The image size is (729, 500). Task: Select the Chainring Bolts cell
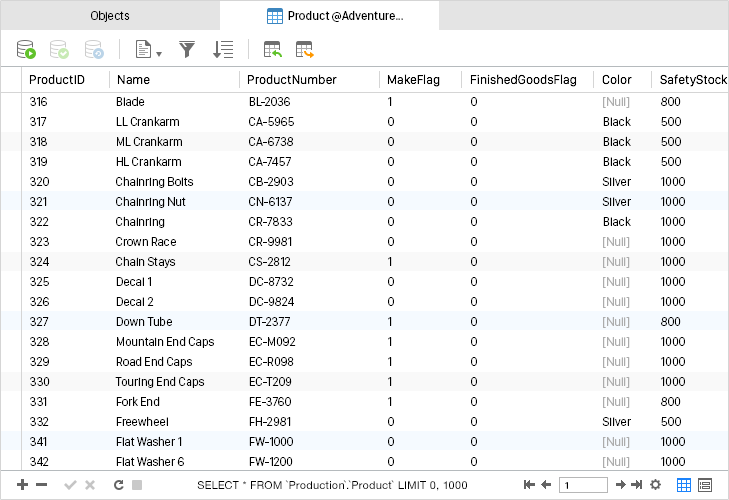click(x=154, y=182)
